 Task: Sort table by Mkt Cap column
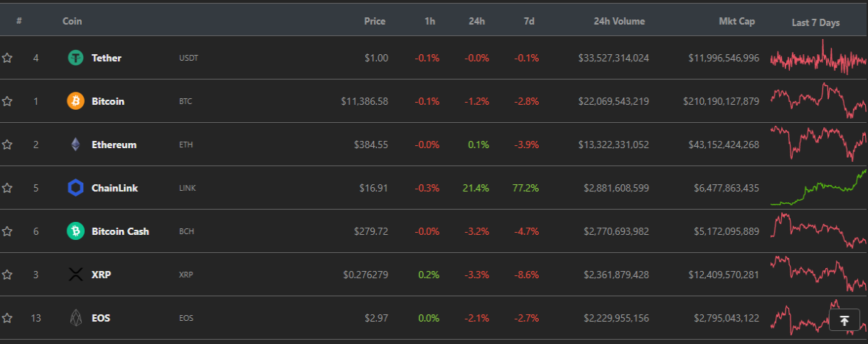point(737,22)
